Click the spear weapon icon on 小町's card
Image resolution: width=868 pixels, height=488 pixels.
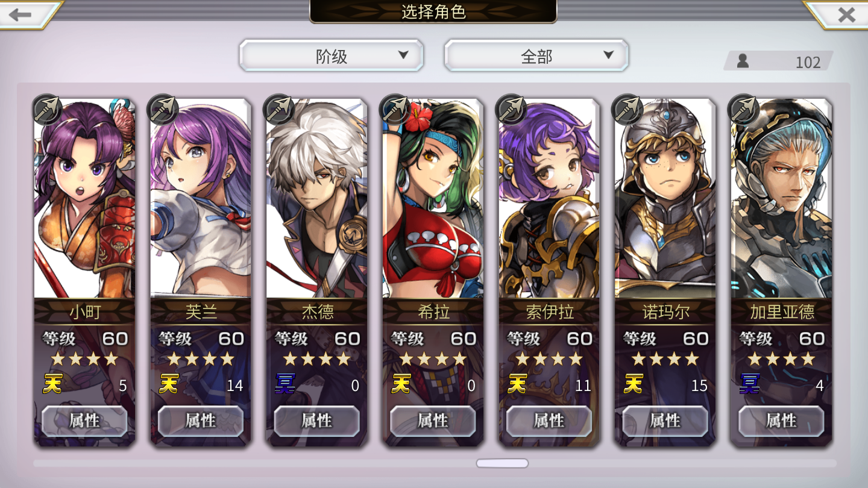(x=47, y=110)
